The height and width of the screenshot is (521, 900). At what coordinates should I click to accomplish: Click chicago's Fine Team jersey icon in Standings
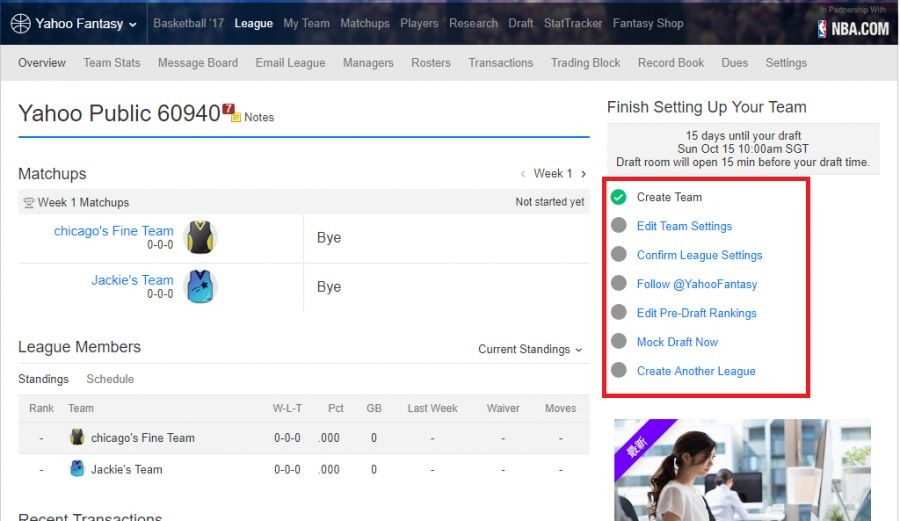(77, 437)
